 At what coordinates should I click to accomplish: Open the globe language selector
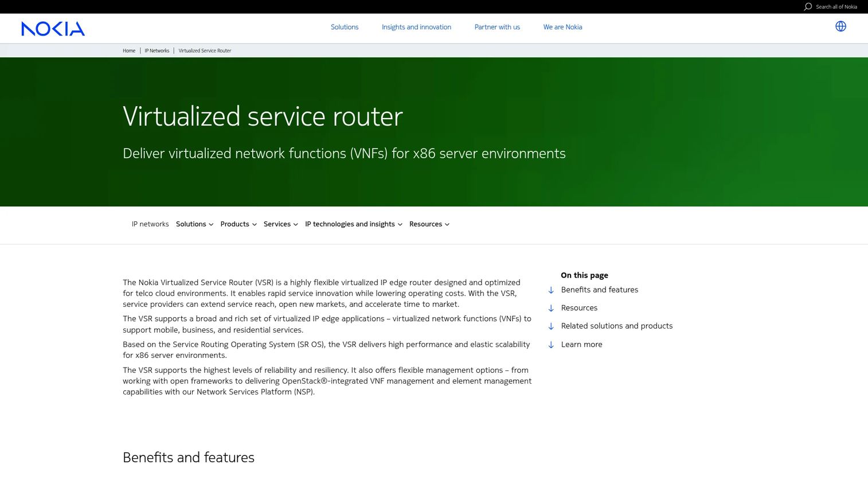tap(840, 26)
